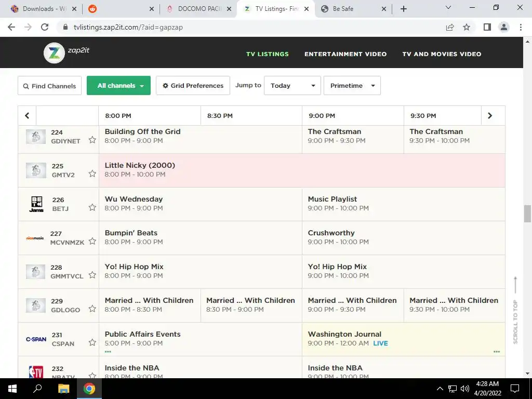The height and width of the screenshot is (399, 532).
Task: Show hidden system tray icons
Action: click(x=440, y=389)
